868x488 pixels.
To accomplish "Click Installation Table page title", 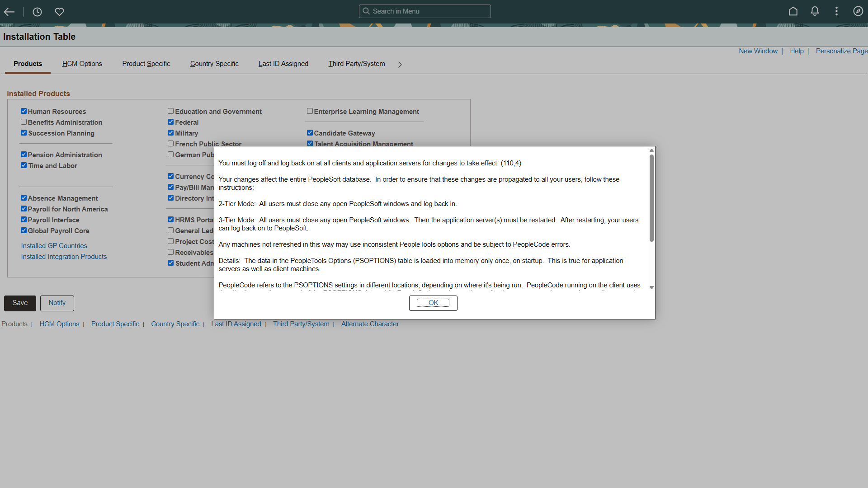I will point(39,37).
